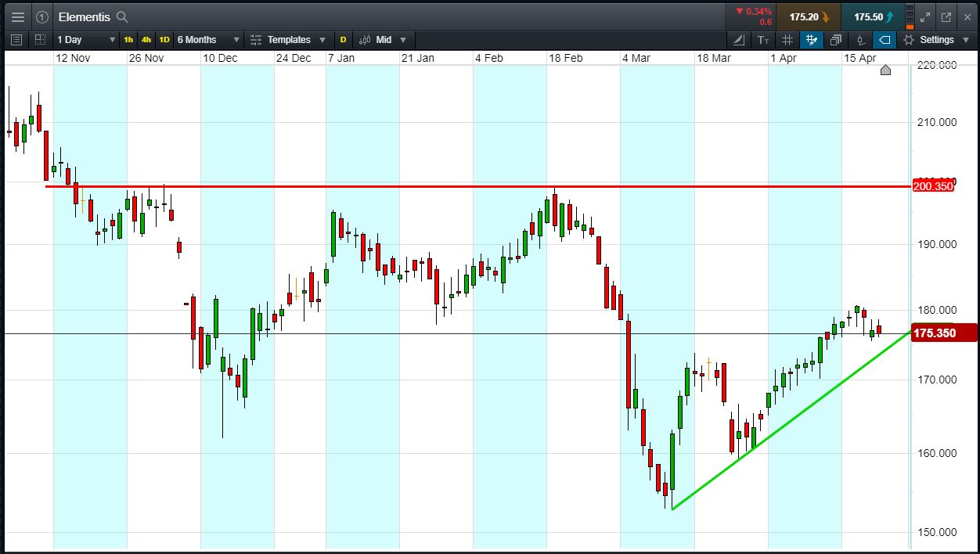
Task: Click the current price 175.350 label
Action: coord(944,333)
